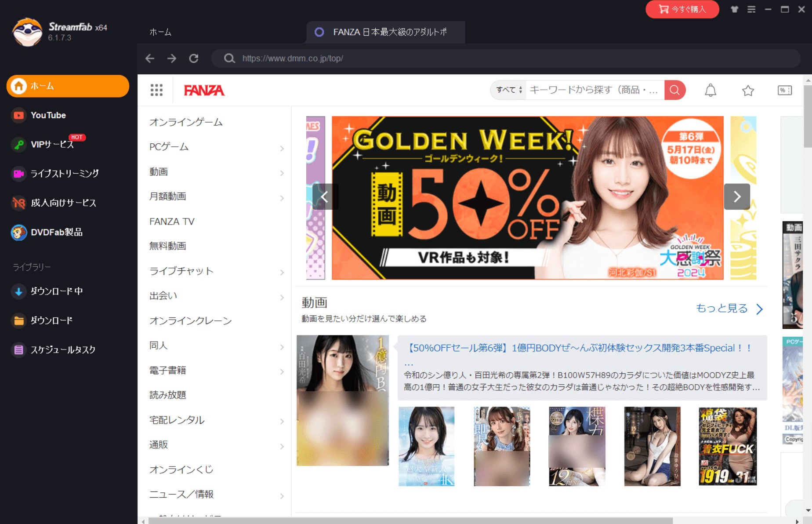
Task: Show next banner with right arrow
Action: click(x=737, y=196)
